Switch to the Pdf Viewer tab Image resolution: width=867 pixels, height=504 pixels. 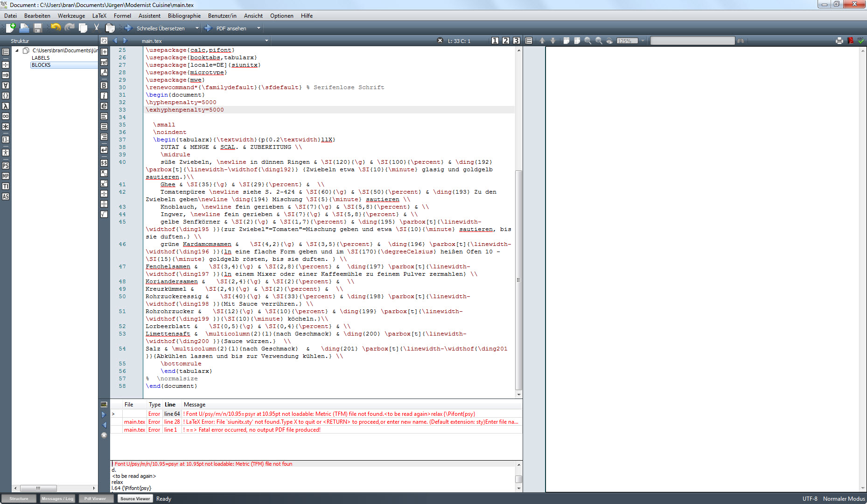(x=95, y=498)
